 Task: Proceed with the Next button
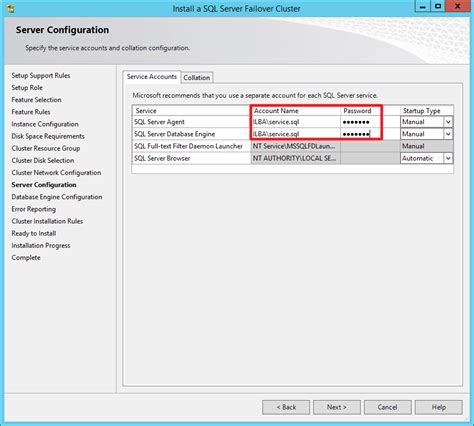click(337, 407)
